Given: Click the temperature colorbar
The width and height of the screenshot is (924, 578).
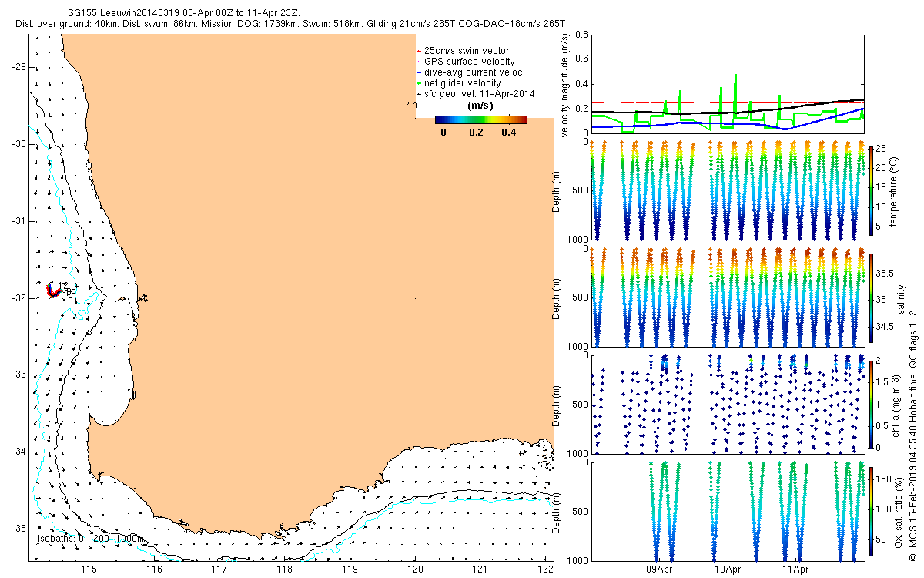Looking at the screenshot, I should click(x=871, y=189).
